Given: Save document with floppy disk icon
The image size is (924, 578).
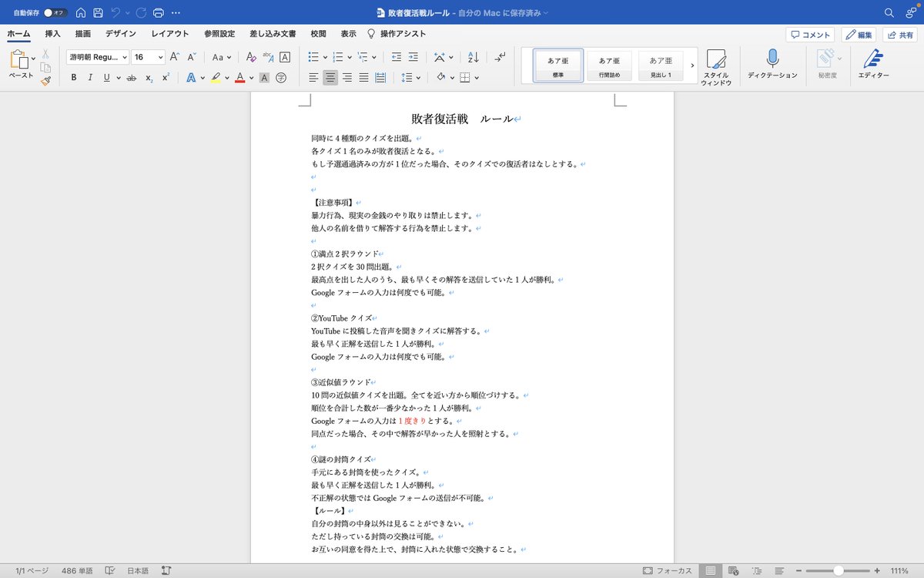Looking at the screenshot, I should click(x=98, y=13).
